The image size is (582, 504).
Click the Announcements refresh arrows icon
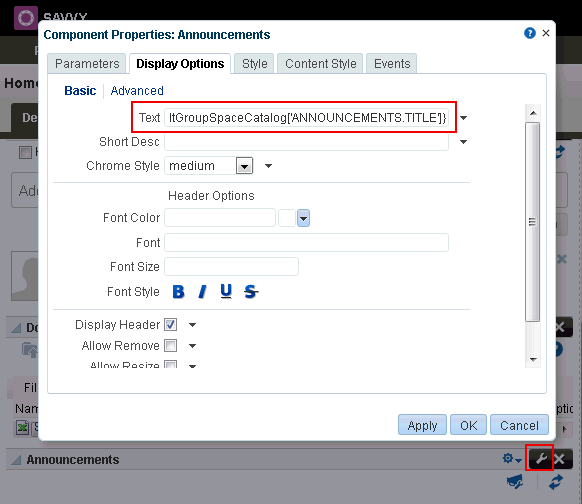556,483
